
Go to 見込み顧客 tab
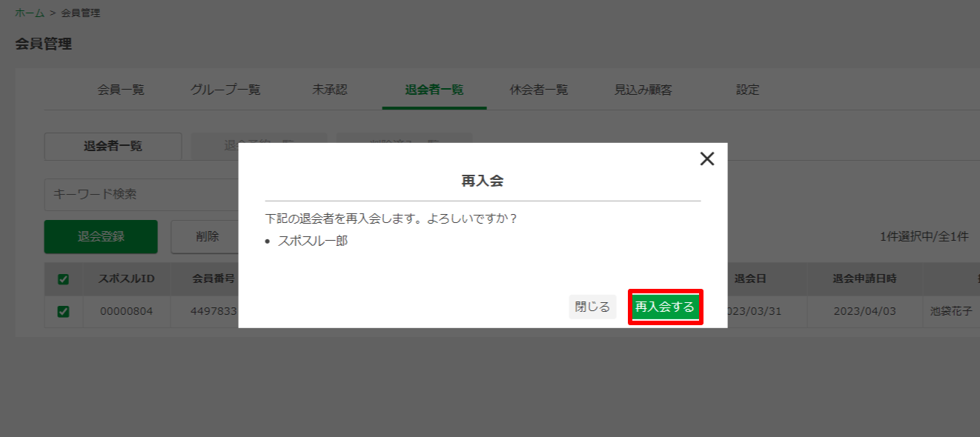[x=643, y=90]
